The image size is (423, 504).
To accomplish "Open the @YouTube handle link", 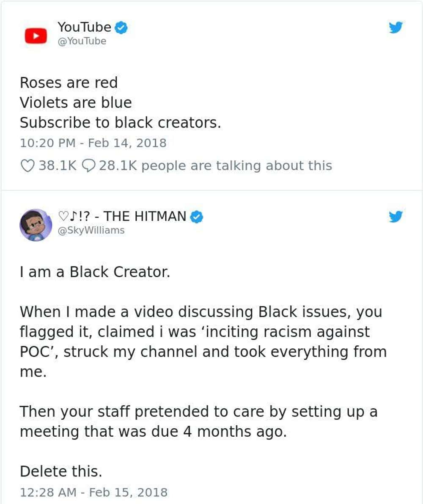I will [x=82, y=41].
